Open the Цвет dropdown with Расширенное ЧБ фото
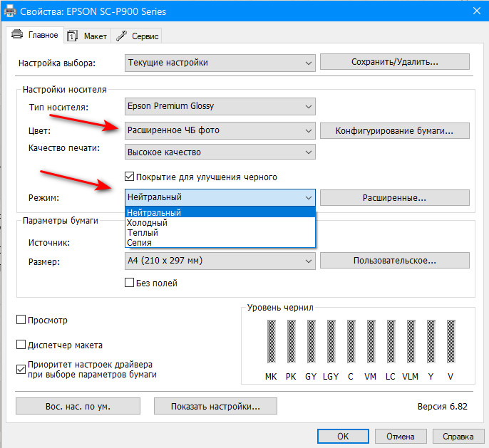Viewport: 489px width, 448px height. click(220, 130)
